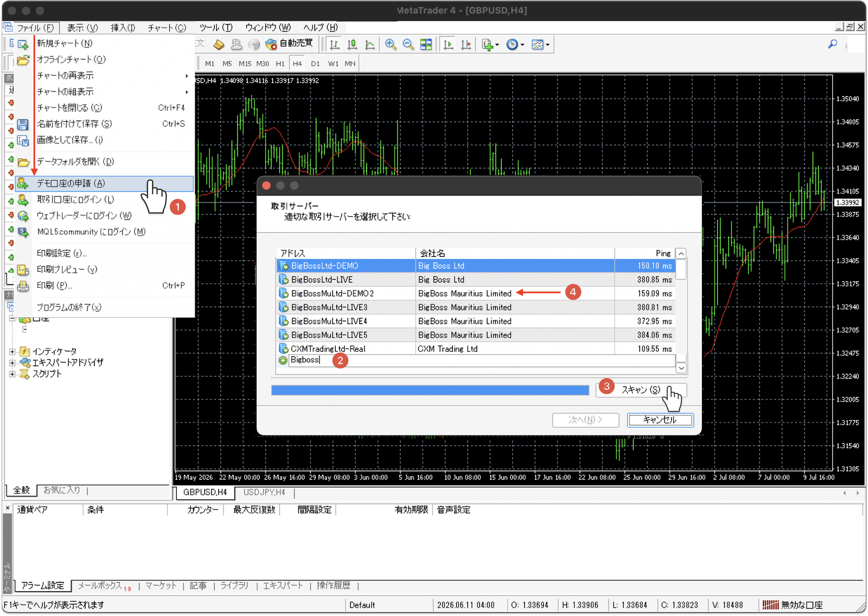This screenshot has width=868, height=616.
Task: Click the clock periods toolbar icon
Action: [512, 44]
